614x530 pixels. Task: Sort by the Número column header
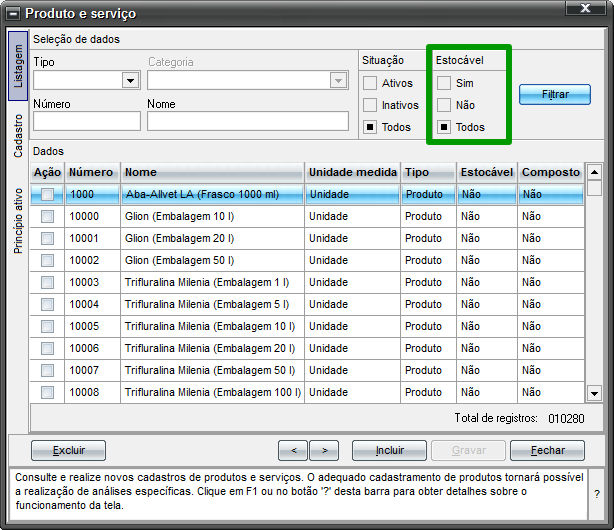[x=92, y=172]
